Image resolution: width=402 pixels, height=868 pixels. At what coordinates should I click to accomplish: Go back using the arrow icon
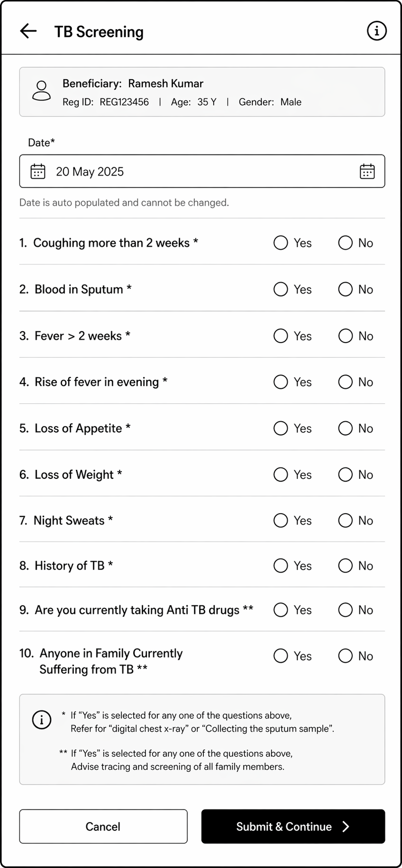click(28, 31)
